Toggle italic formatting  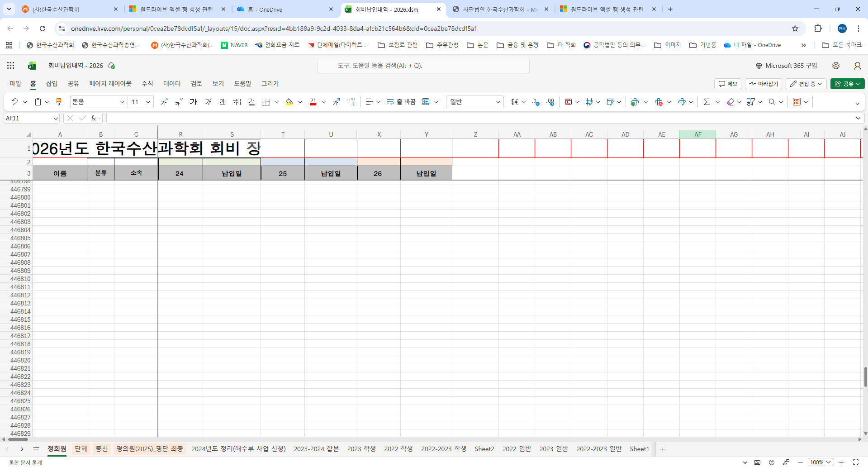208,102
